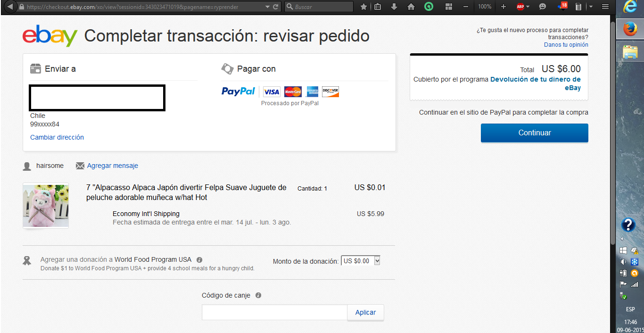Go to the browser home page icon
Image resolution: width=644 pixels, height=333 pixels.
411,7
